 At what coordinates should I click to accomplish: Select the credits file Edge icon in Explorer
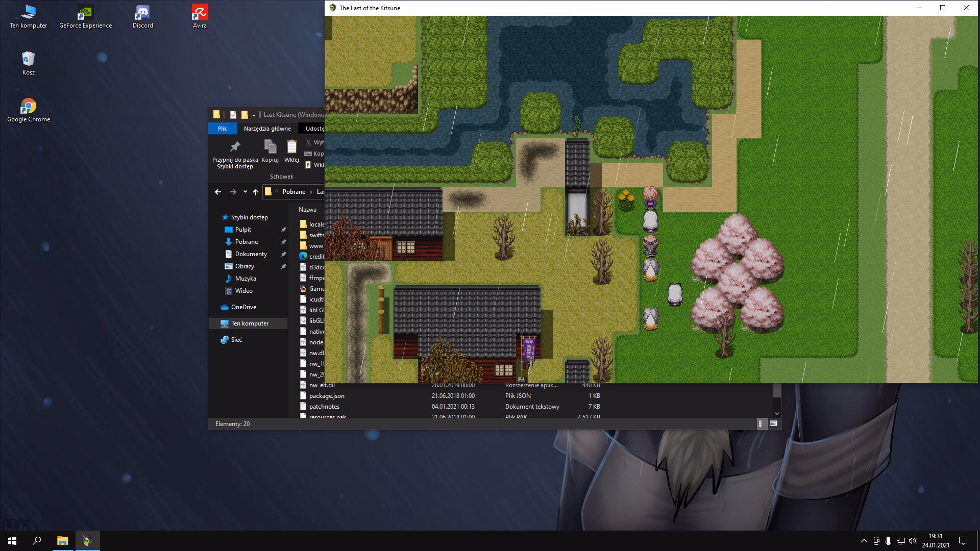pyautogui.click(x=303, y=257)
